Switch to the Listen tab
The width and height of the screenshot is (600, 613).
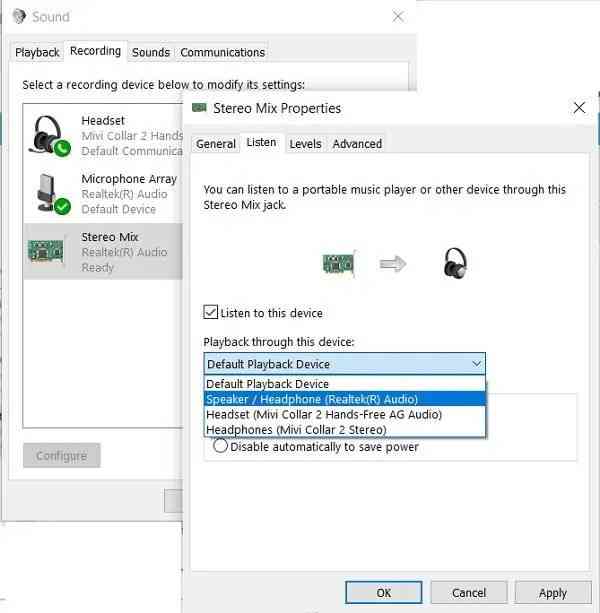(261, 142)
